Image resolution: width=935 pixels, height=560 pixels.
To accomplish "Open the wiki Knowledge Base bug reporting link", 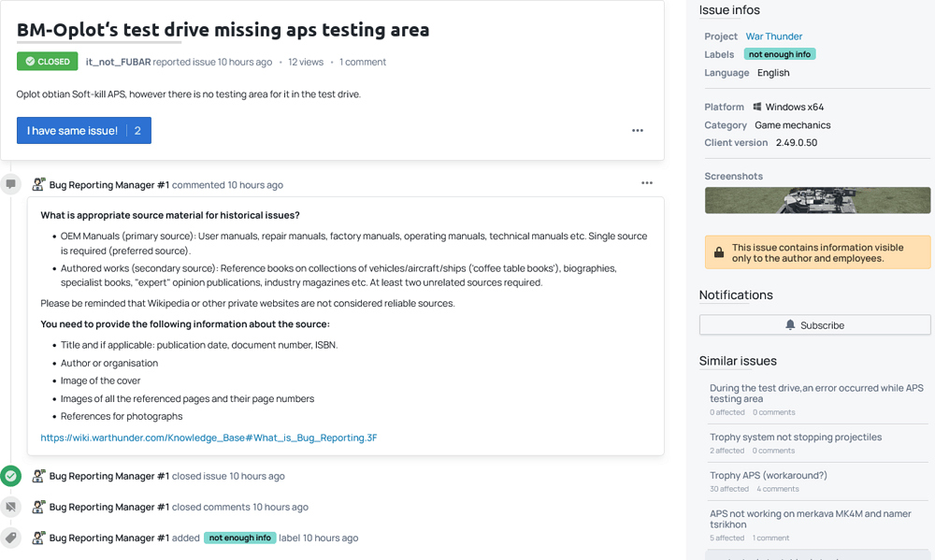I will tap(209, 438).
